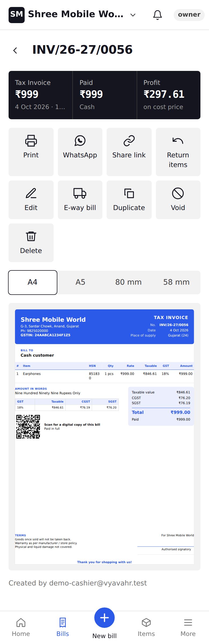
Task: Click 'Gujarat (24)' place of supply
Action: 178,335
